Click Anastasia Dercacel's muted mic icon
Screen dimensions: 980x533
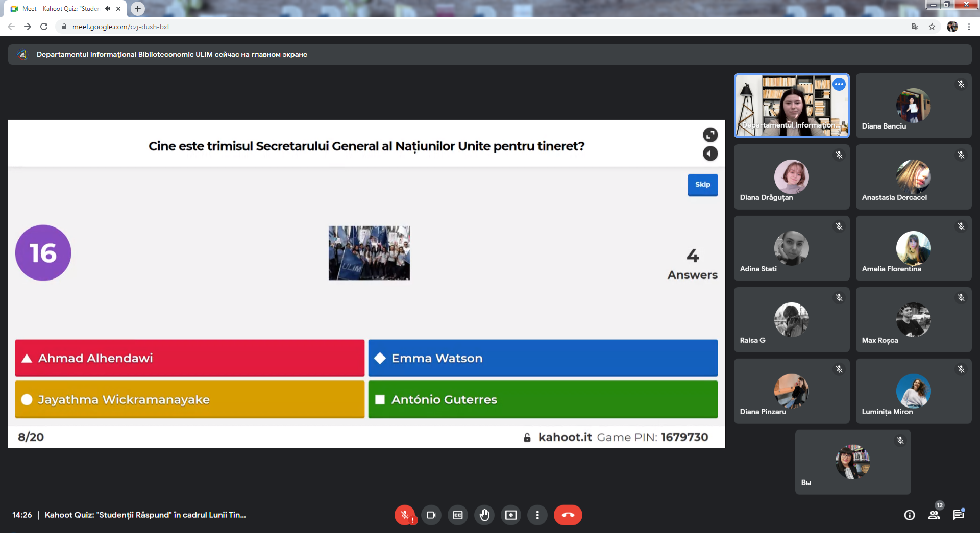click(x=961, y=155)
